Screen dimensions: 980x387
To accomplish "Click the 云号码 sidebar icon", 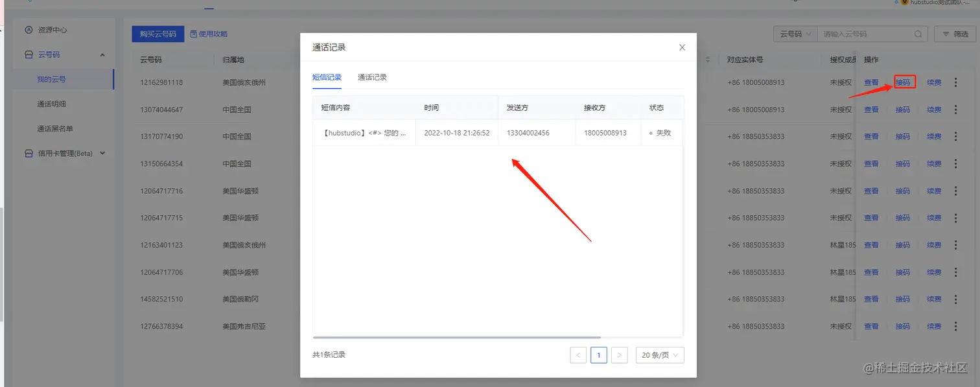I will [x=29, y=54].
